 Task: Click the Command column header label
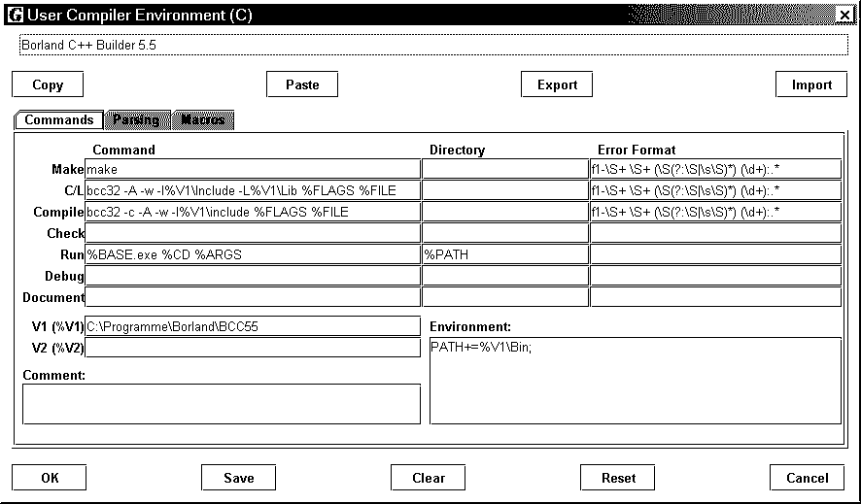click(x=123, y=150)
